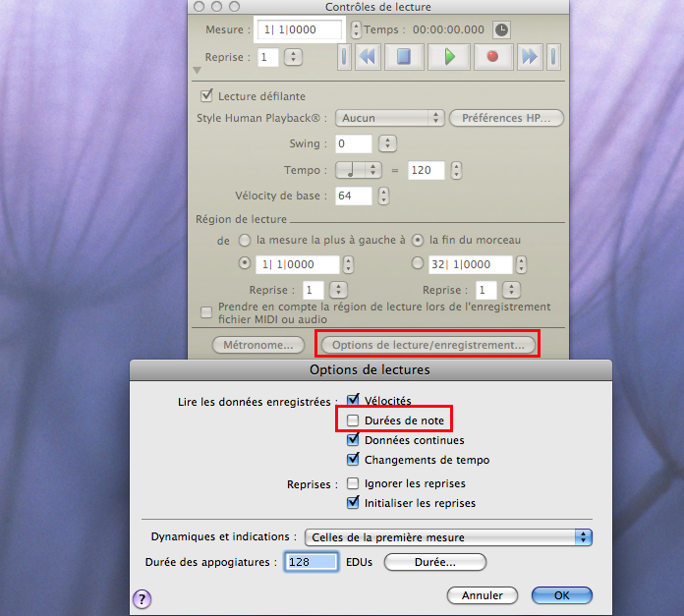Viewport: 684px width, 616px height.
Task: Click the OK button
Action: (x=561, y=595)
